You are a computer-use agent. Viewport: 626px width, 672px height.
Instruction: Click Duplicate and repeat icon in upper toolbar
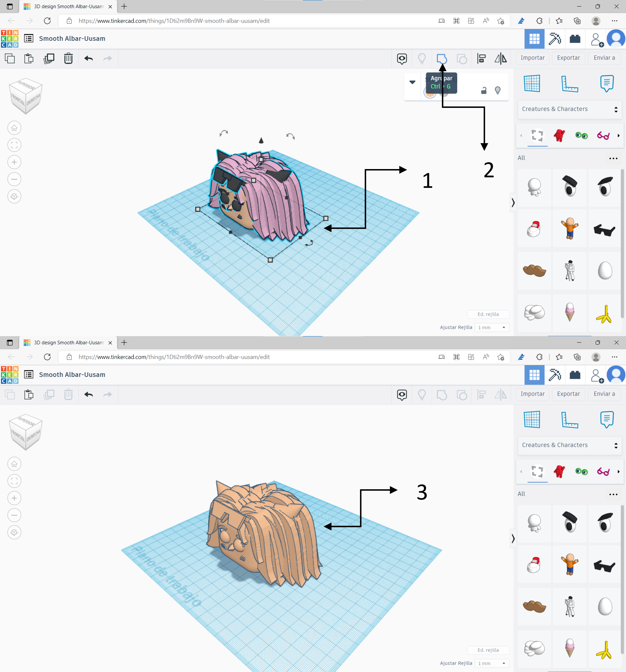click(x=49, y=58)
